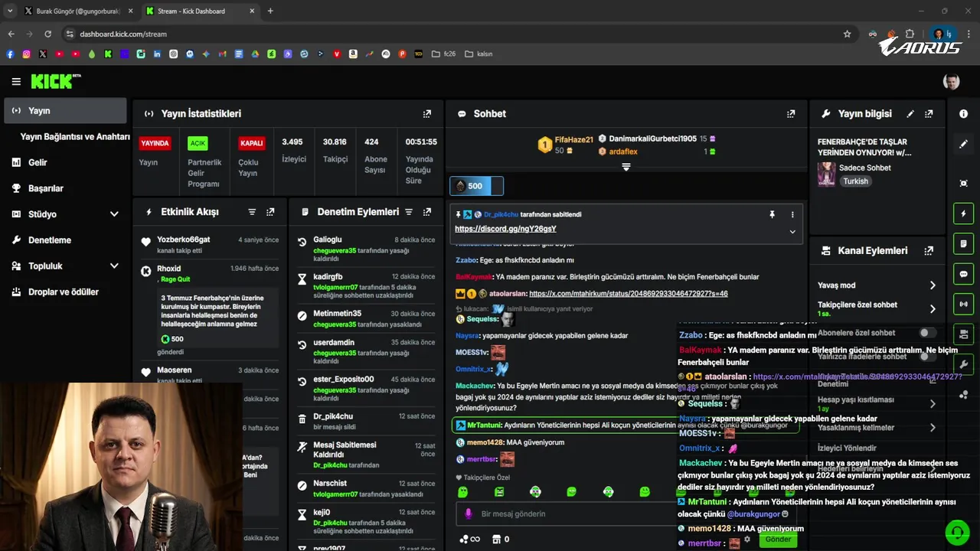This screenshot has width=980, height=551.
Task: Open Droplar ve ödüller menu item
Action: [x=65, y=292]
